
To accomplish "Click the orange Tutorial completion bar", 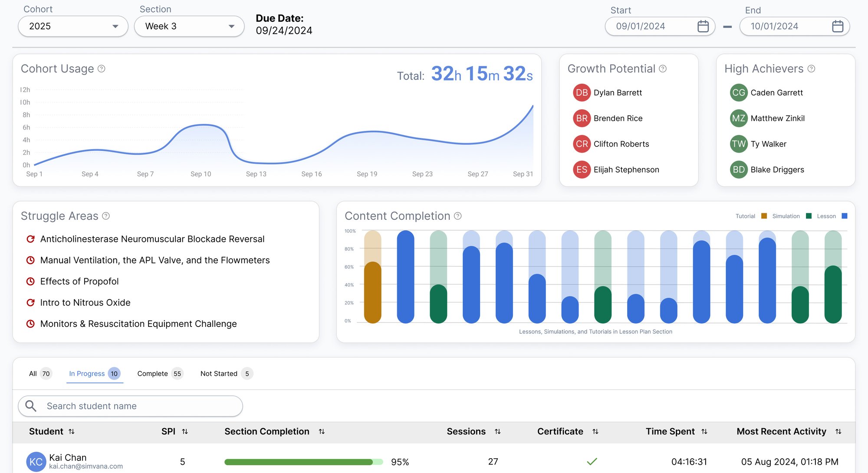I will [372, 293].
